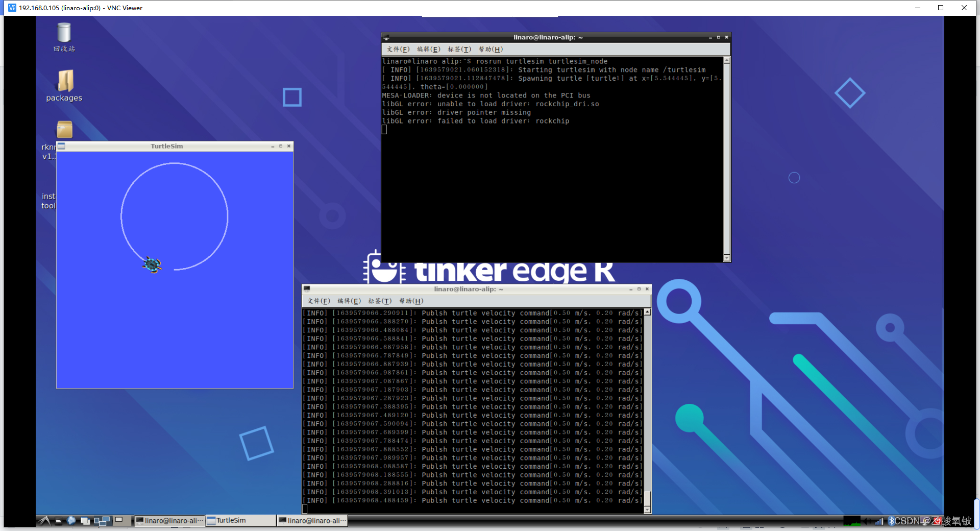Click 'libGL error: driver pointer missing' line
Image resolution: width=980 pixels, height=531 pixels.
[x=456, y=113]
